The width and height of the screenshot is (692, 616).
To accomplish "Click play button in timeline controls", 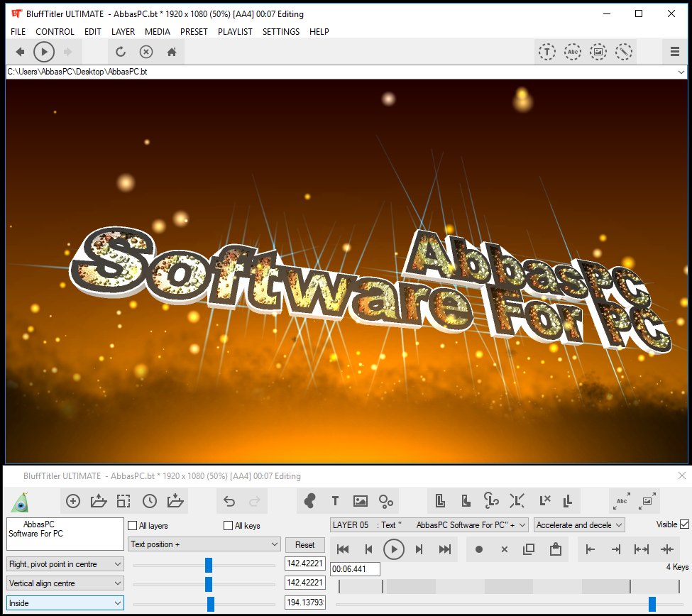I will click(394, 549).
